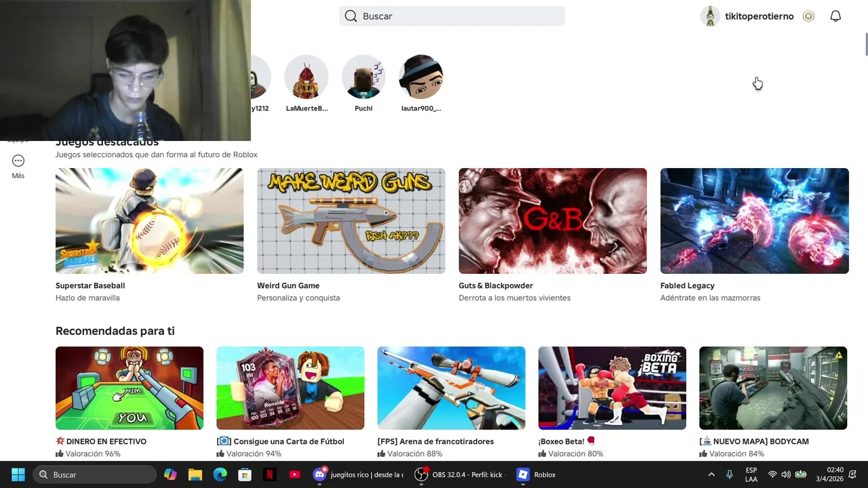Open friend lautar900_ avatar
Viewport: 868px width, 488px height.
tap(421, 77)
